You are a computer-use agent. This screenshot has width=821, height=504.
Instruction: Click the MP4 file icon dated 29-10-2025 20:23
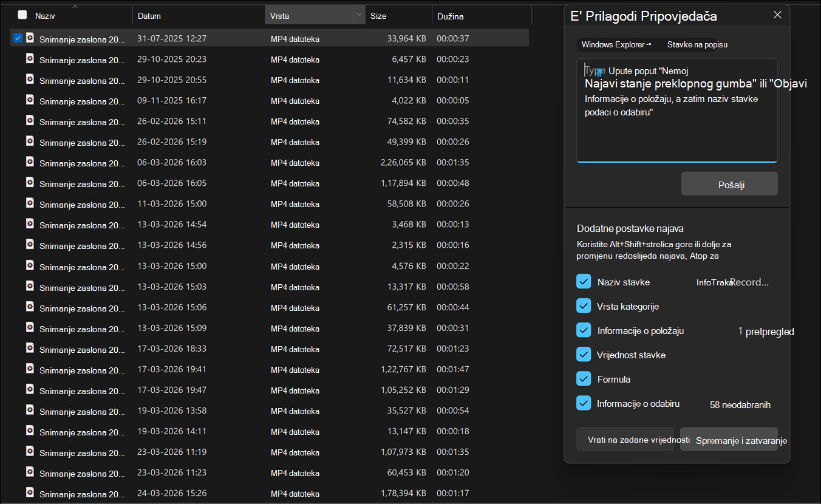tap(30, 58)
